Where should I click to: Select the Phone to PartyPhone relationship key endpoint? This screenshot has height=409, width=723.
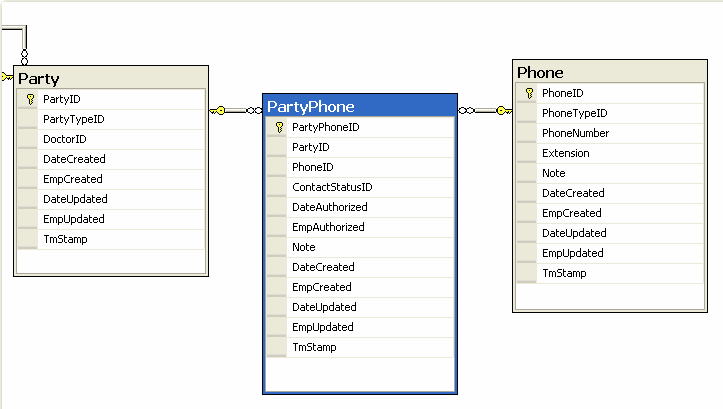503,110
